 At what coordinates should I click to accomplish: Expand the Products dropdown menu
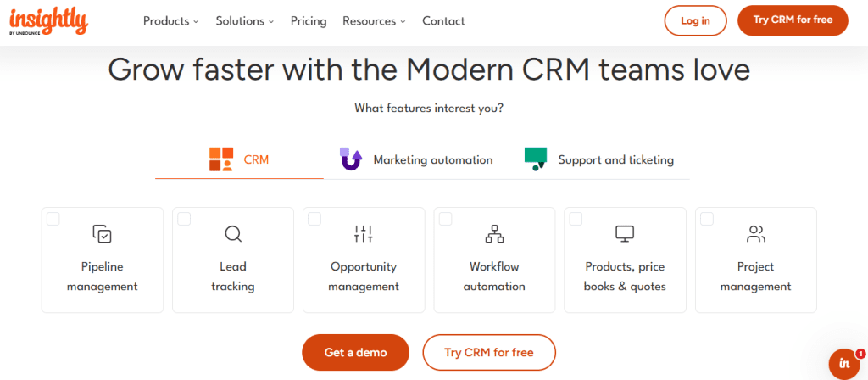pyautogui.click(x=170, y=21)
